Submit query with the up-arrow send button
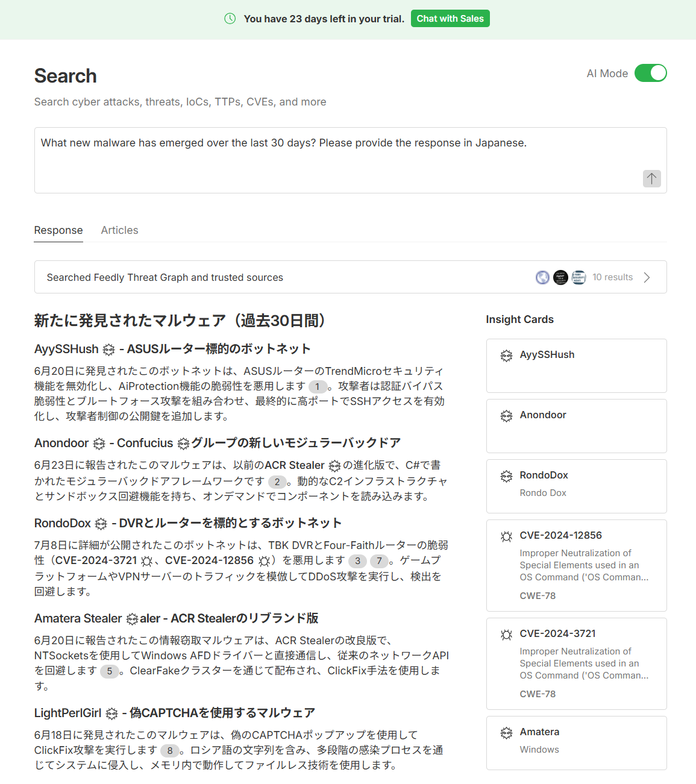 tap(652, 178)
